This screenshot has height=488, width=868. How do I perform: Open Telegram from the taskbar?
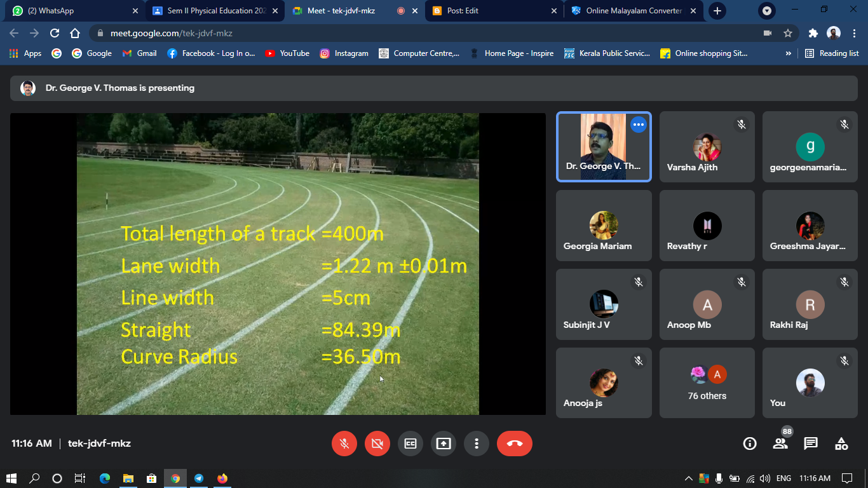(199, 478)
